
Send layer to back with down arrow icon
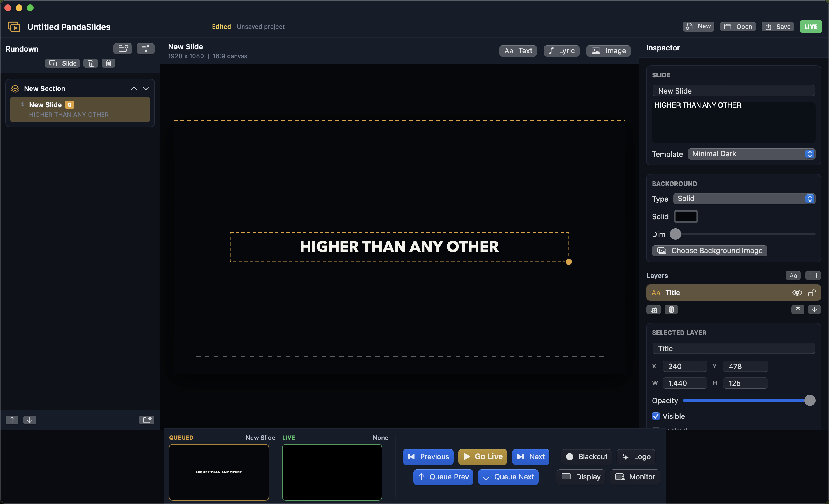coord(814,309)
